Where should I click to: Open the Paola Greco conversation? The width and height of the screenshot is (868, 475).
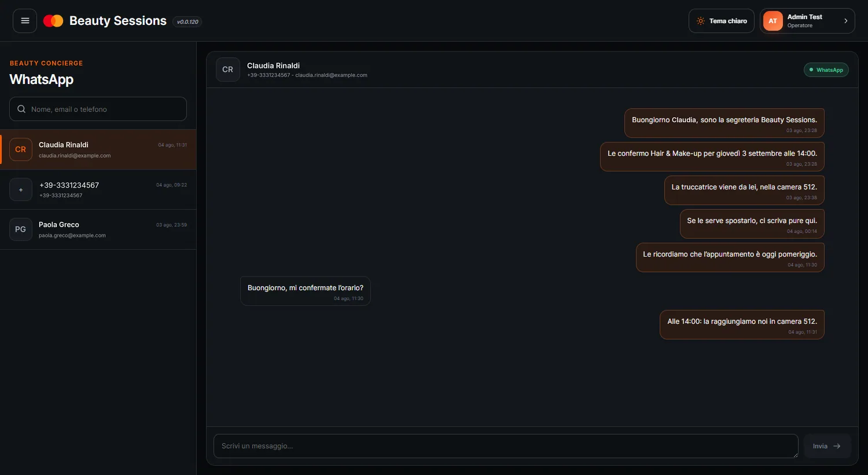[98, 229]
